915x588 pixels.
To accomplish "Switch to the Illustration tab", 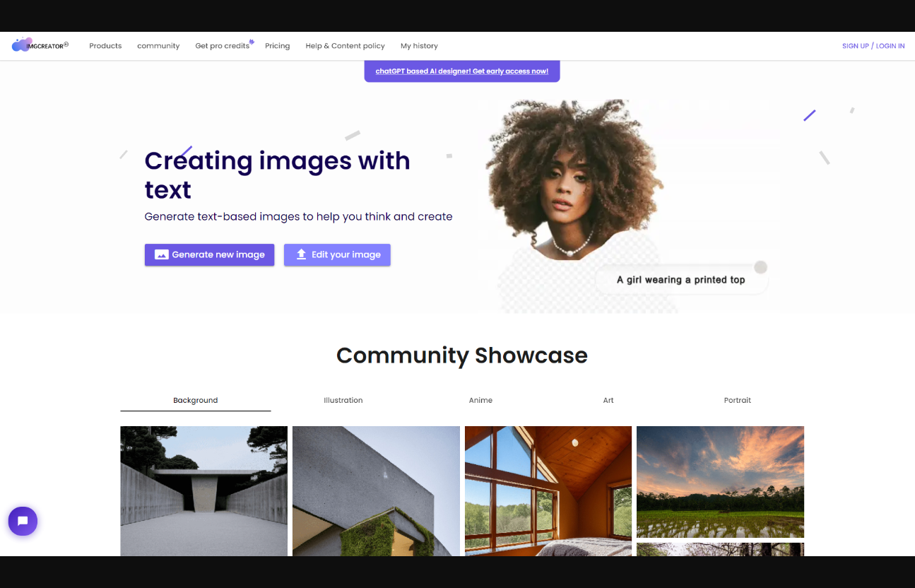I will (343, 401).
